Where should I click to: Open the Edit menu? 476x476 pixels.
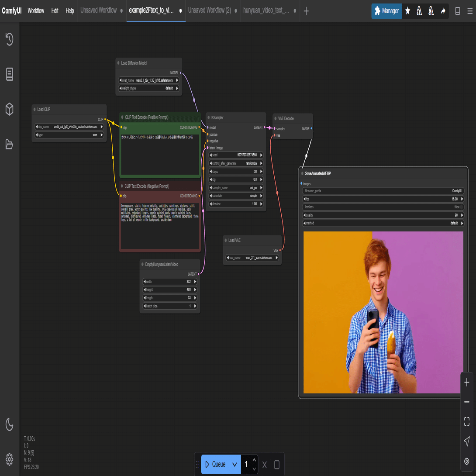(x=55, y=11)
